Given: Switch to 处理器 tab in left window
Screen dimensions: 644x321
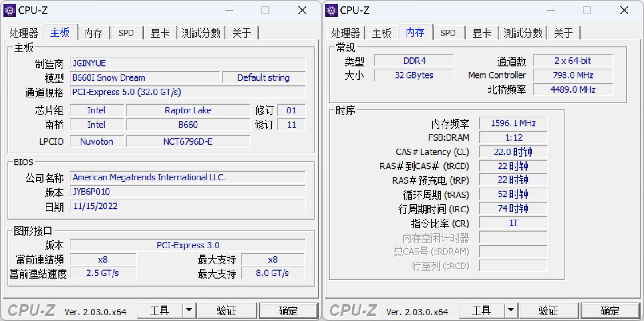Looking at the screenshot, I should (x=24, y=33).
